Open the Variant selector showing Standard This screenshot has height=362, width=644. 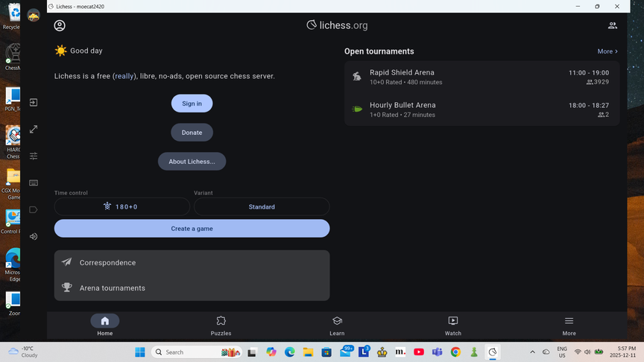262,206
